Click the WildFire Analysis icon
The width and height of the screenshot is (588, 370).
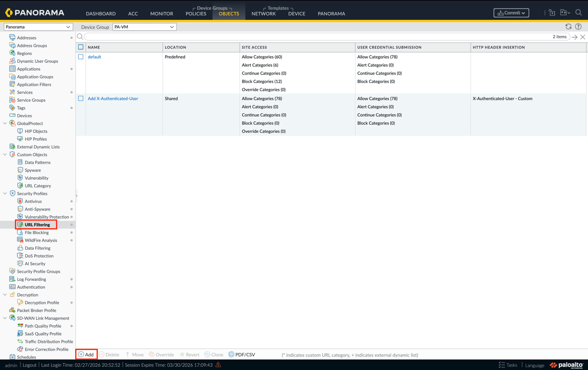coord(20,240)
